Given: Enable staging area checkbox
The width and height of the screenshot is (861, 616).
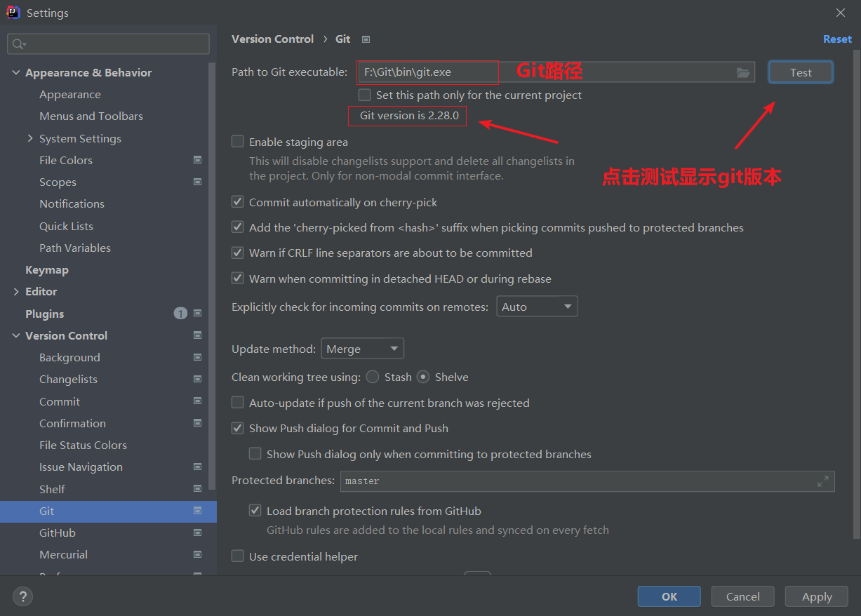Looking at the screenshot, I should click(238, 142).
